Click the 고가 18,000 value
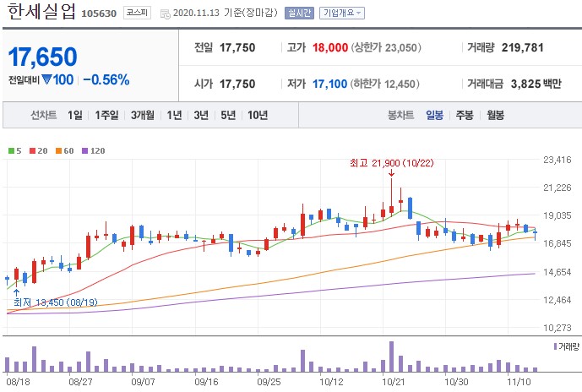The width and height of the screenshot is (582, 392). pos(330,47)
